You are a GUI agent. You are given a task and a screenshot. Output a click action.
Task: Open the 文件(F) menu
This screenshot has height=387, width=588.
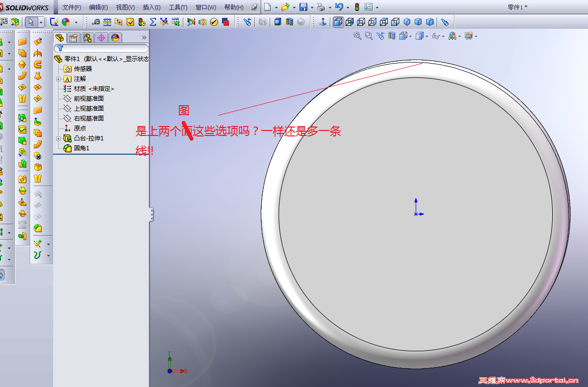click(72, 7)
